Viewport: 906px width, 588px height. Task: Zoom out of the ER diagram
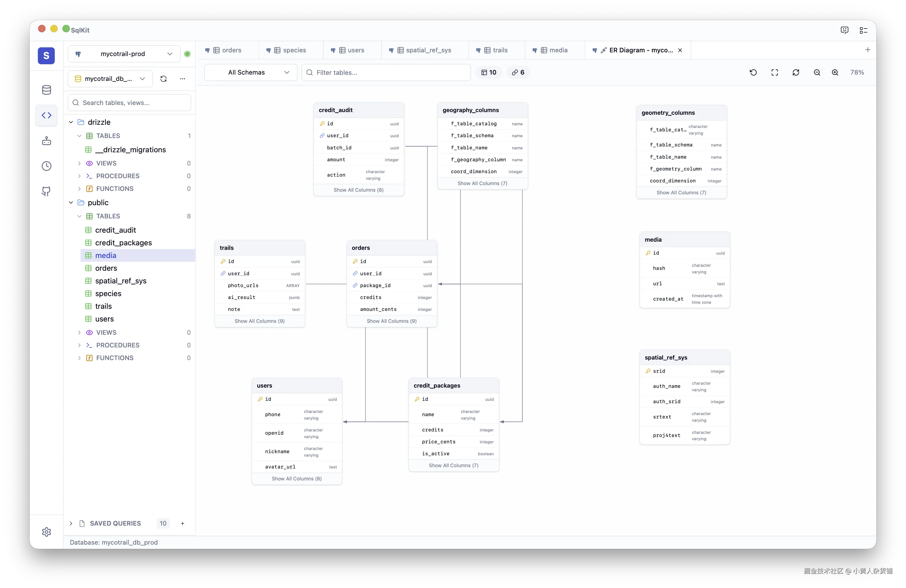pos(817,72)
